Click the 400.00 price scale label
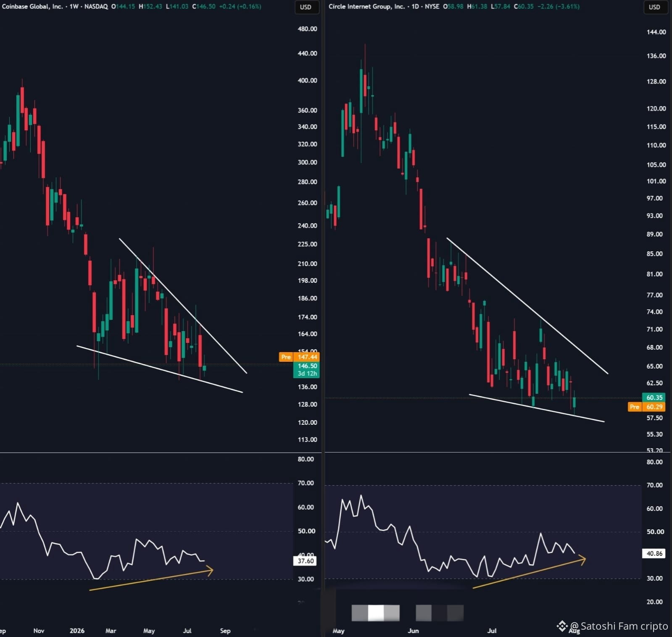 point(307,80)
